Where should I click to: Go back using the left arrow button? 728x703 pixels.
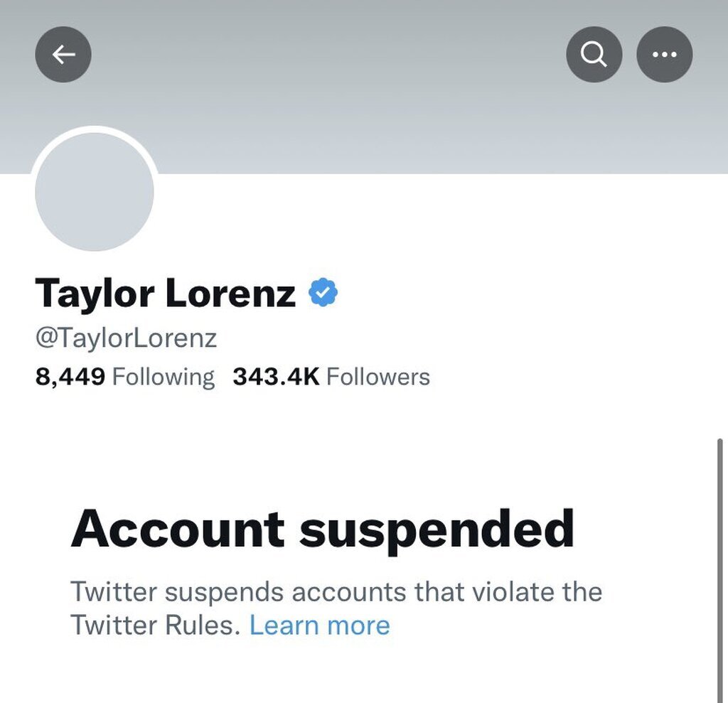[63, 55]
